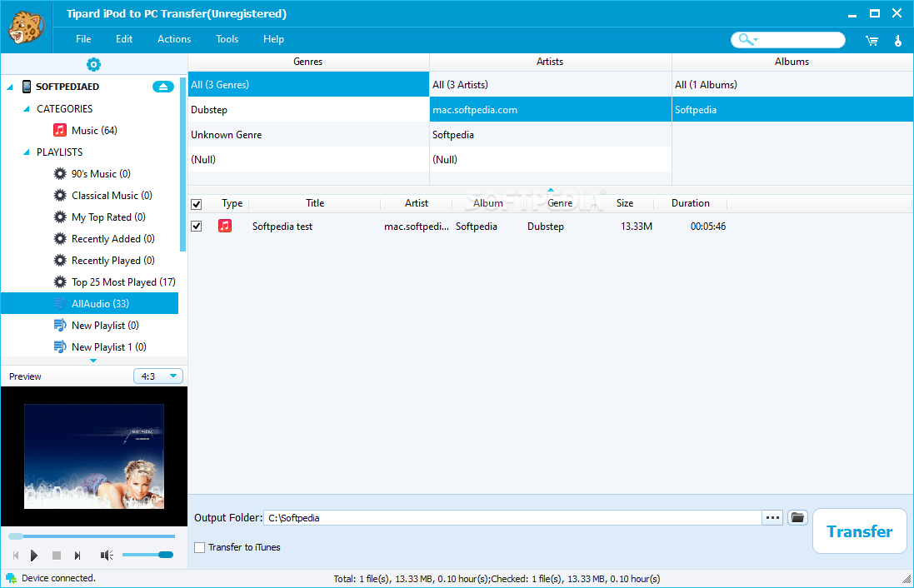Viewport: 914px width, 588px height.
Task: Click the Tipard leopard logo
Action: 26,27
